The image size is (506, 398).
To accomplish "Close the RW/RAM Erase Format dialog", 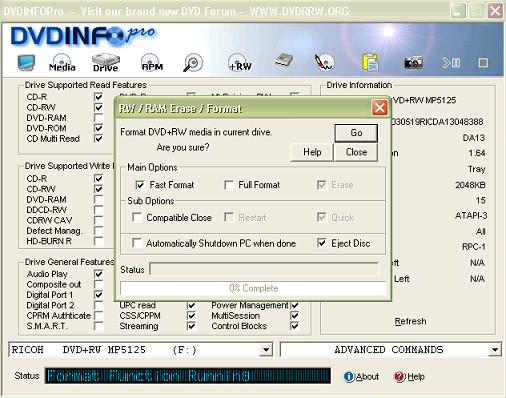I will click(379, 108).
